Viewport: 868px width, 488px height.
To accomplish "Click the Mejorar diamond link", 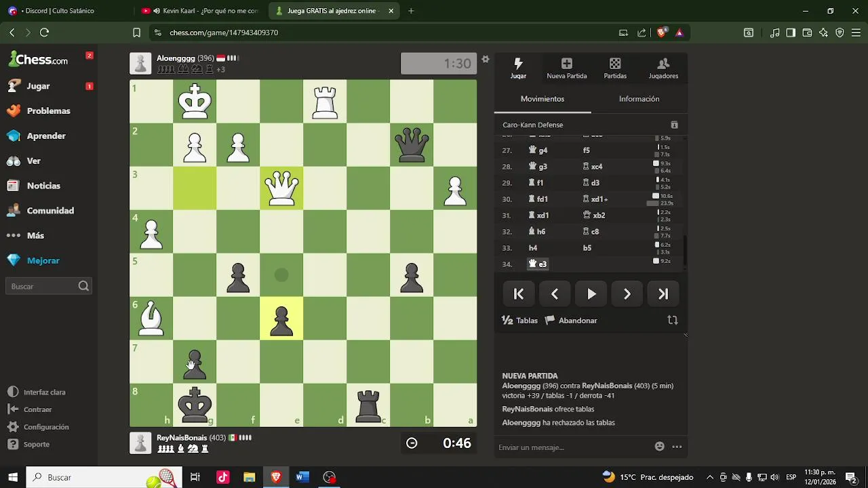I will (43, 260).
